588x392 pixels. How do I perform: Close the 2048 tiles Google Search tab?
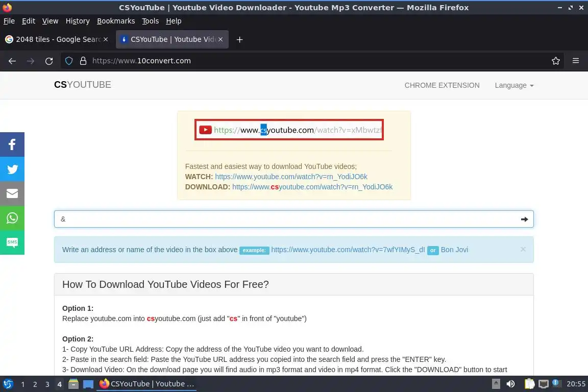(106, 39)
